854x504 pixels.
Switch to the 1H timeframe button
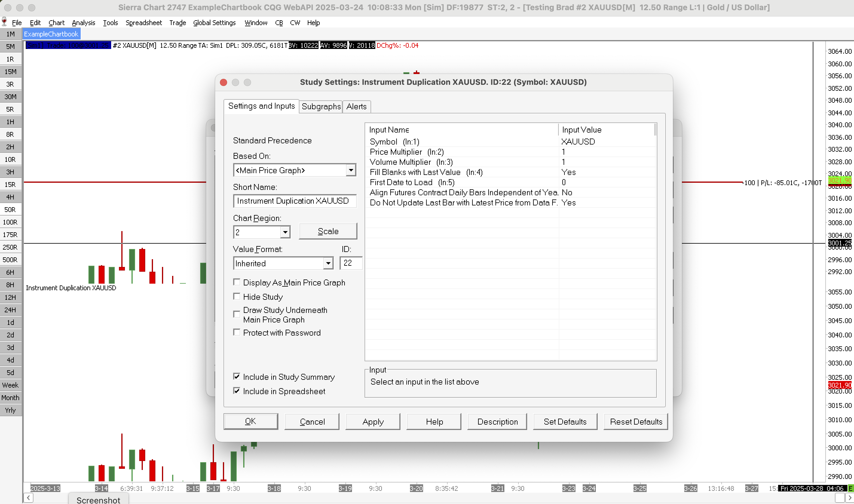(10, 122)
